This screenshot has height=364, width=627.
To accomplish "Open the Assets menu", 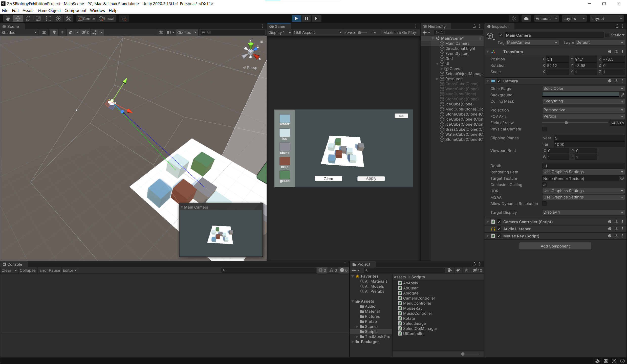I will tap(28, 10).
